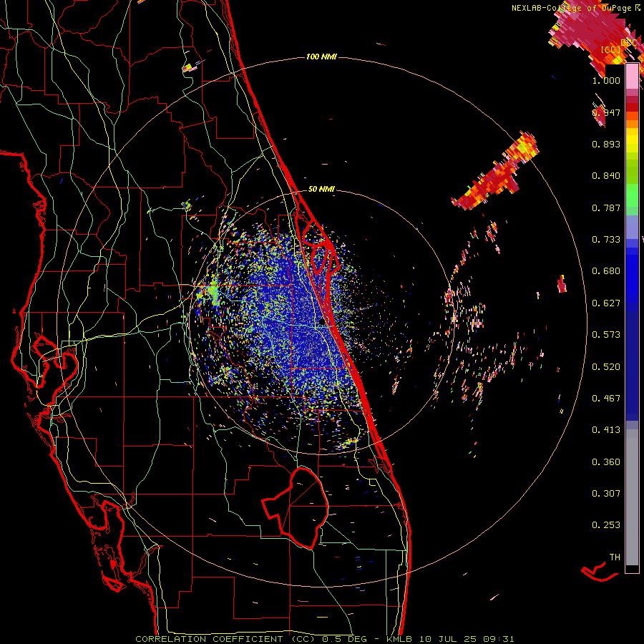This screenshot has height=644, width=644.
Task: Select the 0.733 legend value
Action: coord(606,240)
